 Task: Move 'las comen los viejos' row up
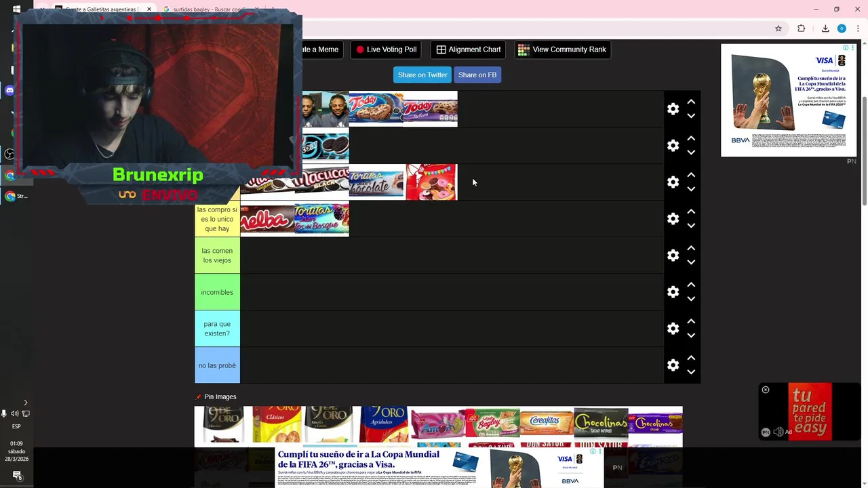point(691,248)
